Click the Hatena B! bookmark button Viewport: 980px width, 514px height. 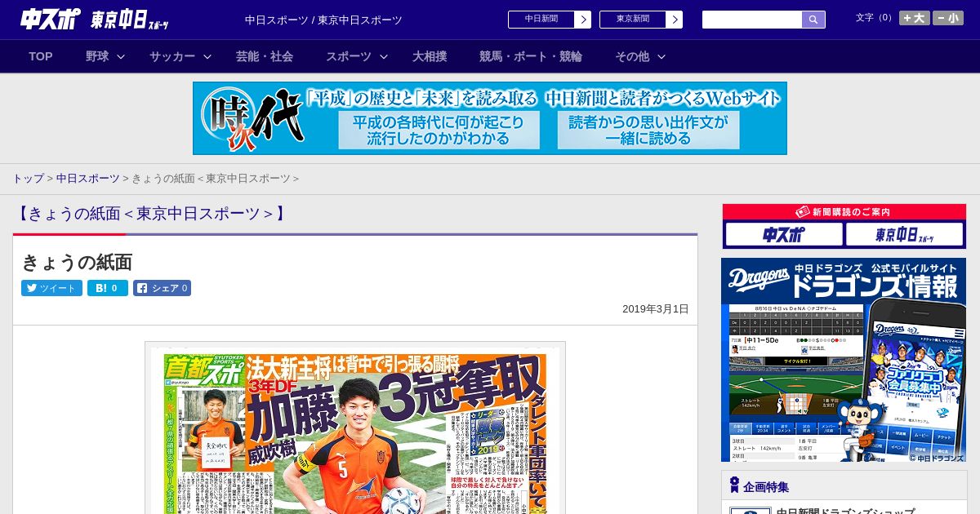click(108, 288)
